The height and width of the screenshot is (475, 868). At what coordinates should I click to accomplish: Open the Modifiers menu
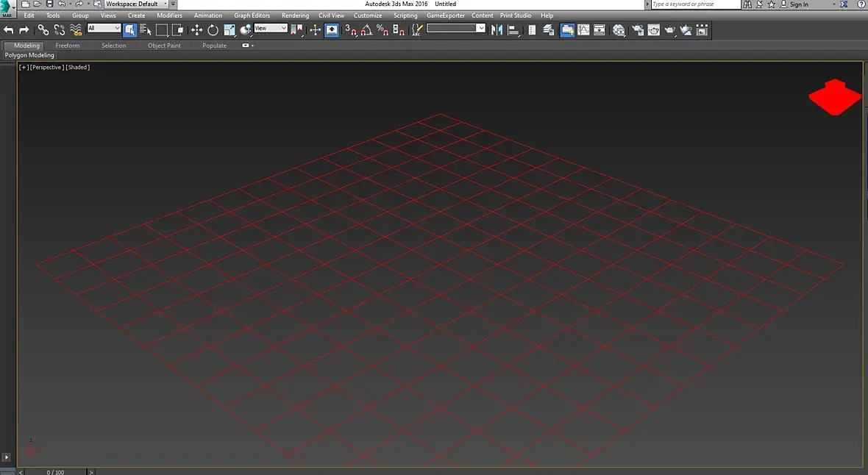click(x=169, y=15)
